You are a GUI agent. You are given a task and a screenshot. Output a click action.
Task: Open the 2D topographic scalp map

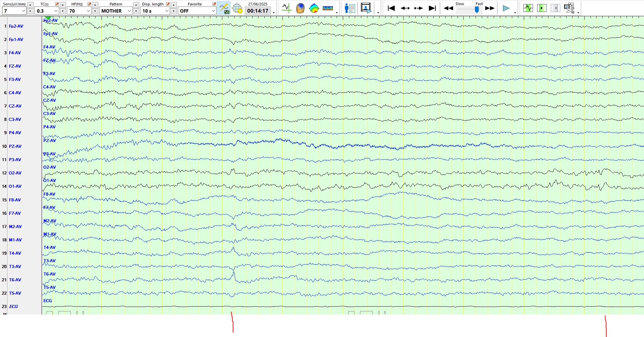314,8
